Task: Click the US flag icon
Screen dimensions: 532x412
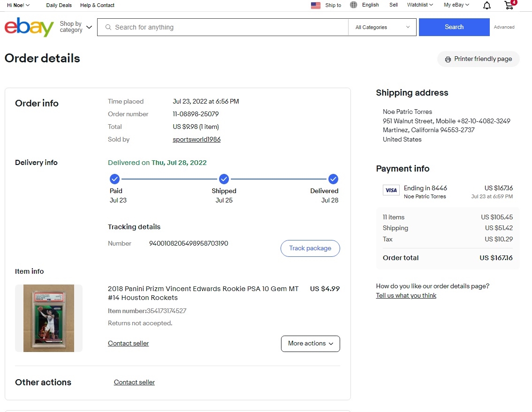Action: (316, 5)
